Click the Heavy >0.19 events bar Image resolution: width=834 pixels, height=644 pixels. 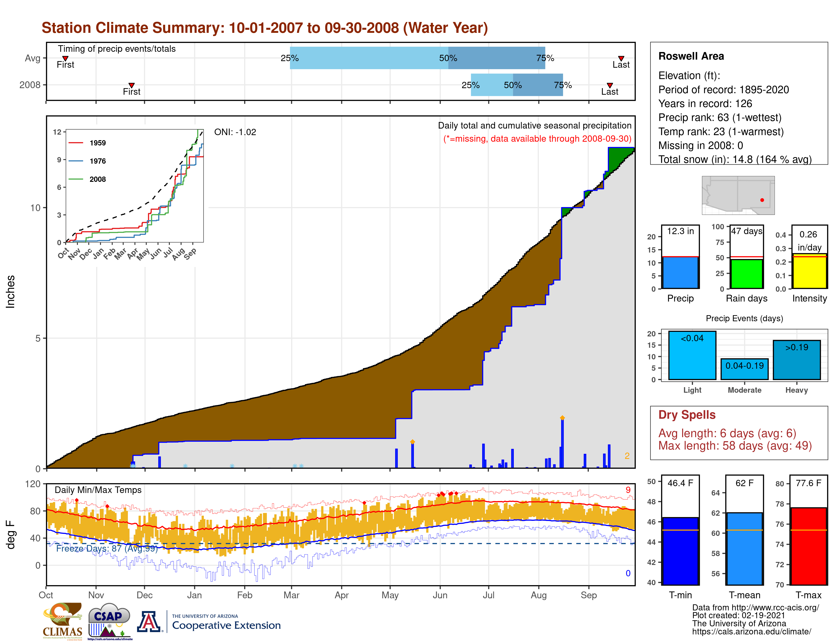tap(797, 360)
